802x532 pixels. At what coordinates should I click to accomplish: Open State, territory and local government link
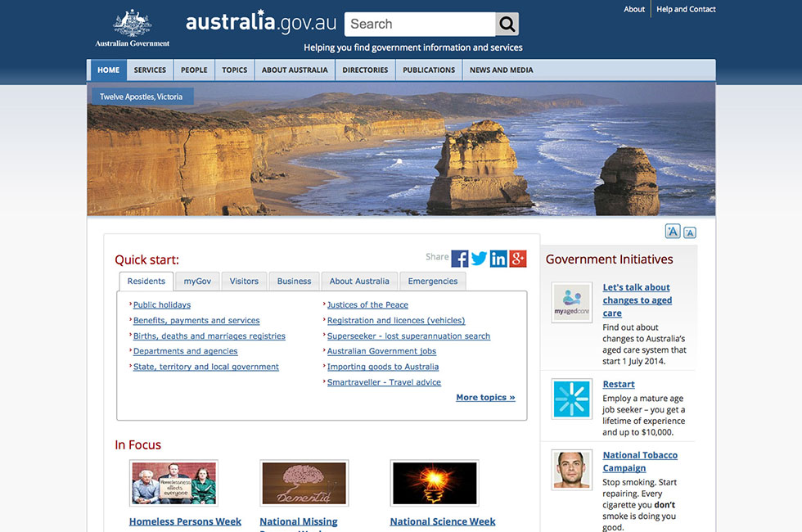pos(206,367)
